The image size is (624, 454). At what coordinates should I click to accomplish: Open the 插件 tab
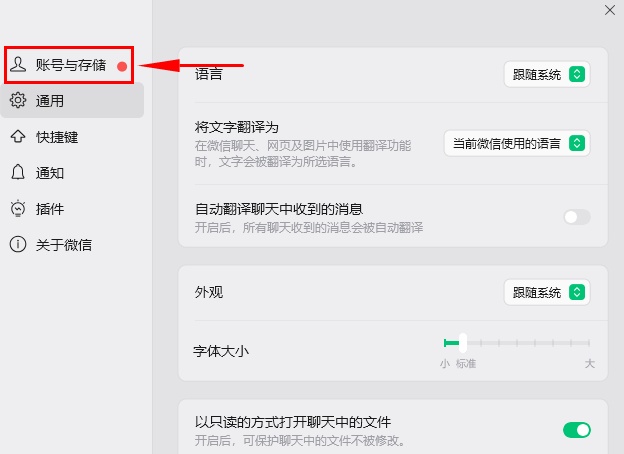point(72,208)
